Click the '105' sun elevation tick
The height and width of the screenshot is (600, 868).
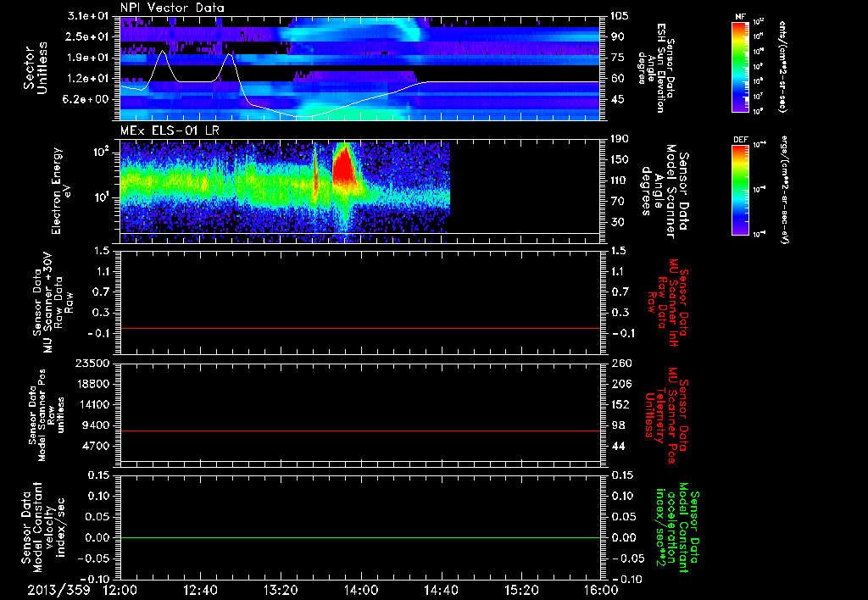617,16
